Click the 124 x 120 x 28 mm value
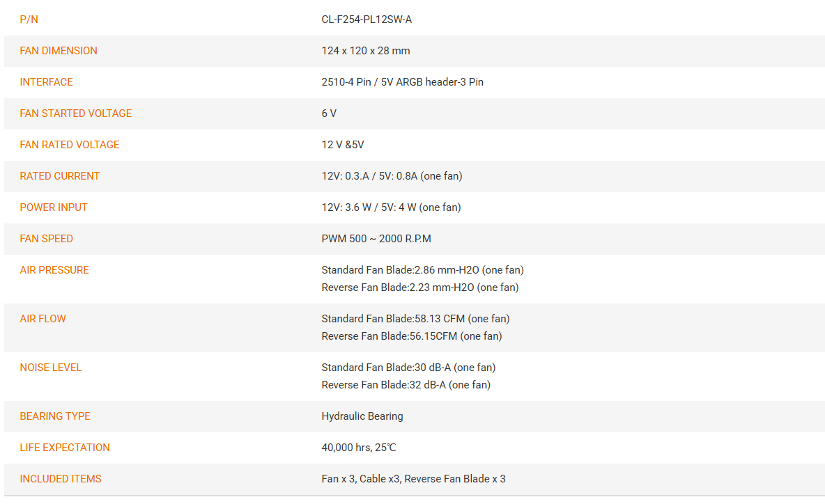This screenshot has width=825, height=504. [x=366, y=51]
